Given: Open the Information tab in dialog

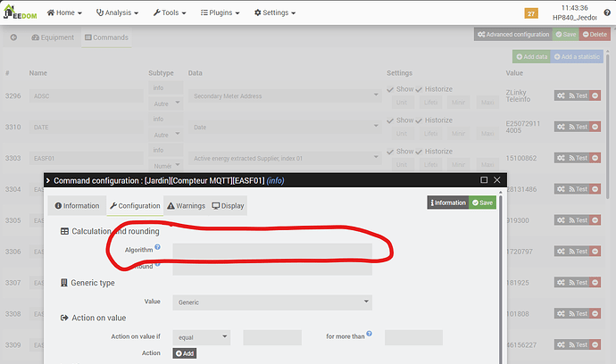Looking at the screenshot, I should pos(77,206).
